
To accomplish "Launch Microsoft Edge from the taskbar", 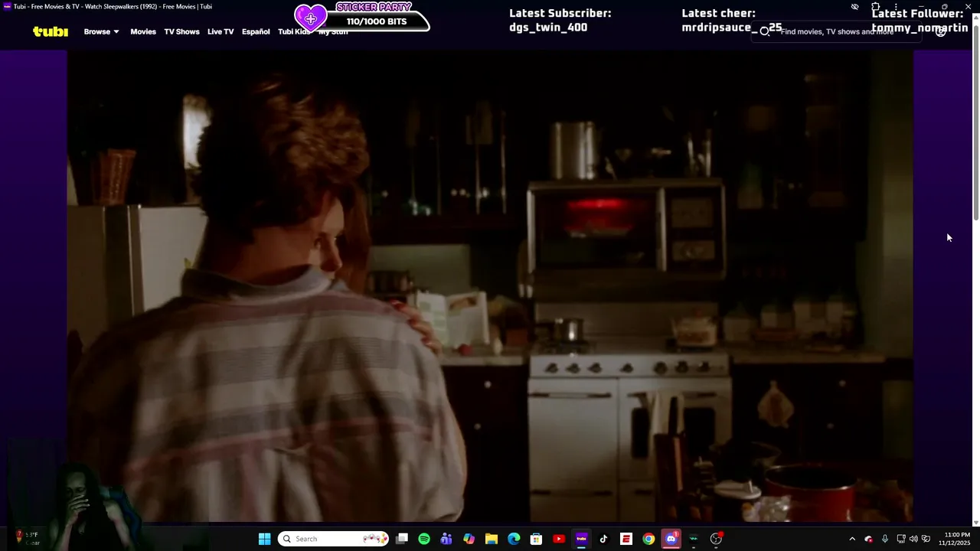I will click(x=514, y=539).
